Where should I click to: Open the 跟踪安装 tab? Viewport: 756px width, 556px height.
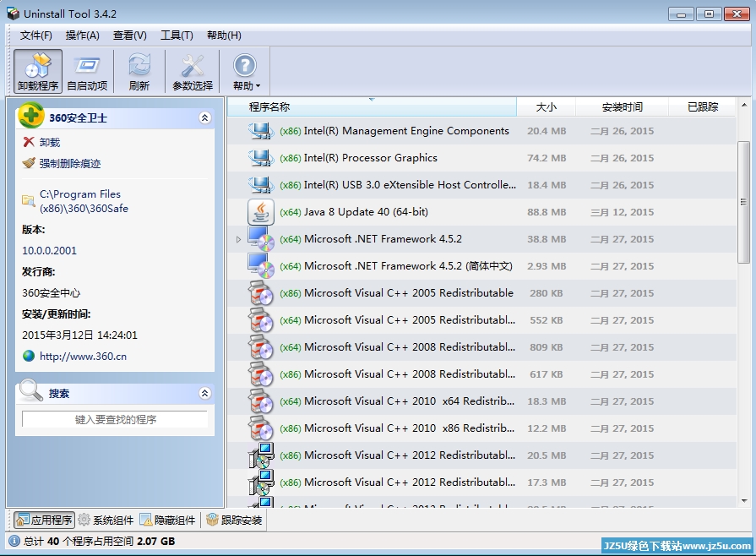coord(234,520)
